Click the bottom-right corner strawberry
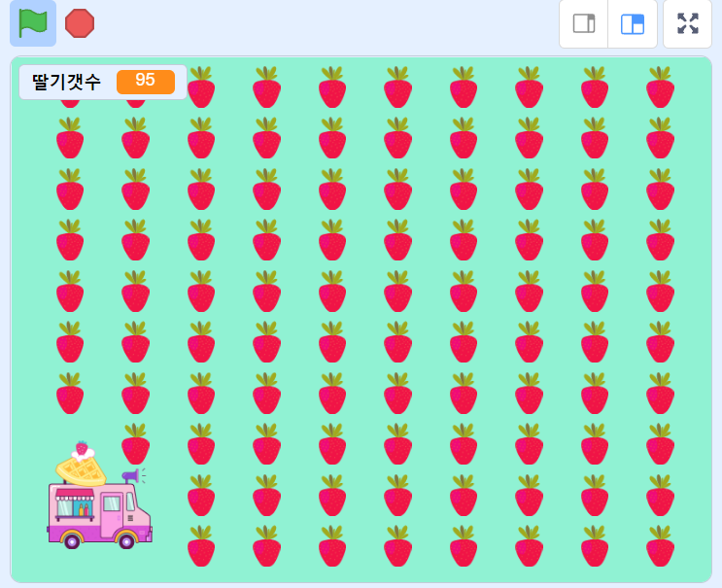Image resolution: width=722 pixels, height=588 pixels. pyautogui.click(x=661, y=546)
